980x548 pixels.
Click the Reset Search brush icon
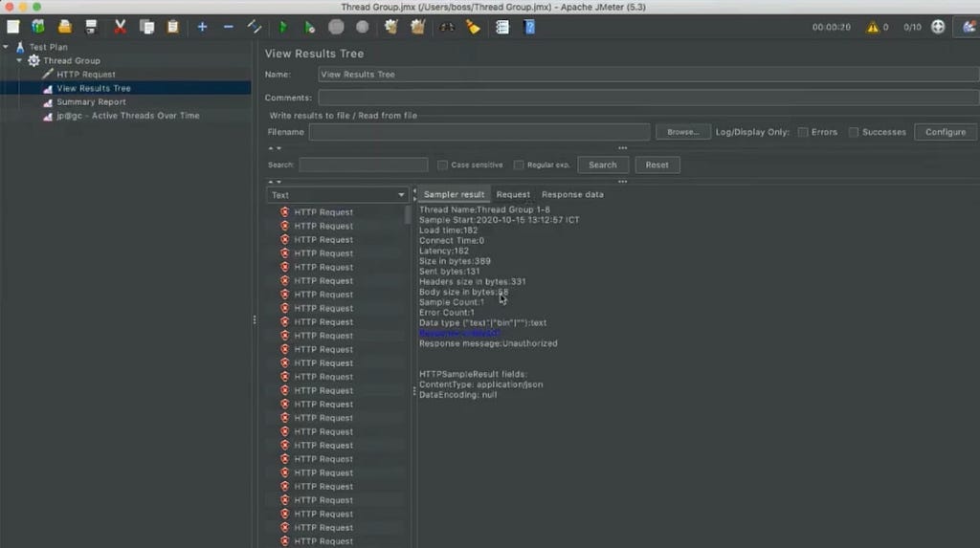[473, 27]
